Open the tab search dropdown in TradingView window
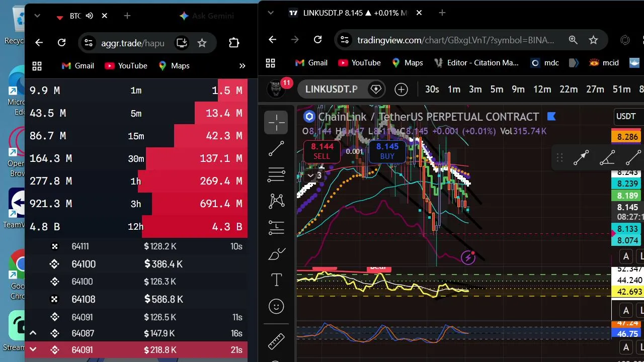The width and height of the screenshot is (644, 362). (272, 13)
